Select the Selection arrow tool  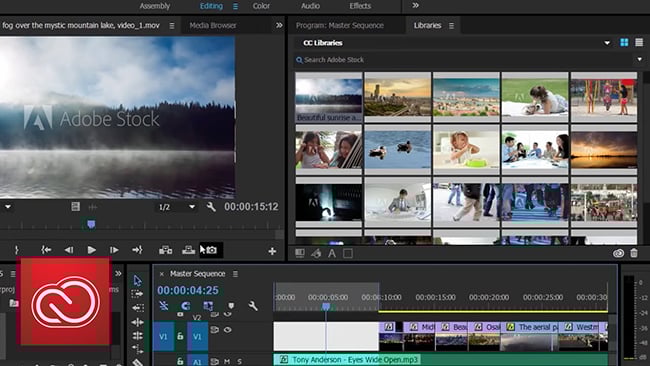(138, 281)
